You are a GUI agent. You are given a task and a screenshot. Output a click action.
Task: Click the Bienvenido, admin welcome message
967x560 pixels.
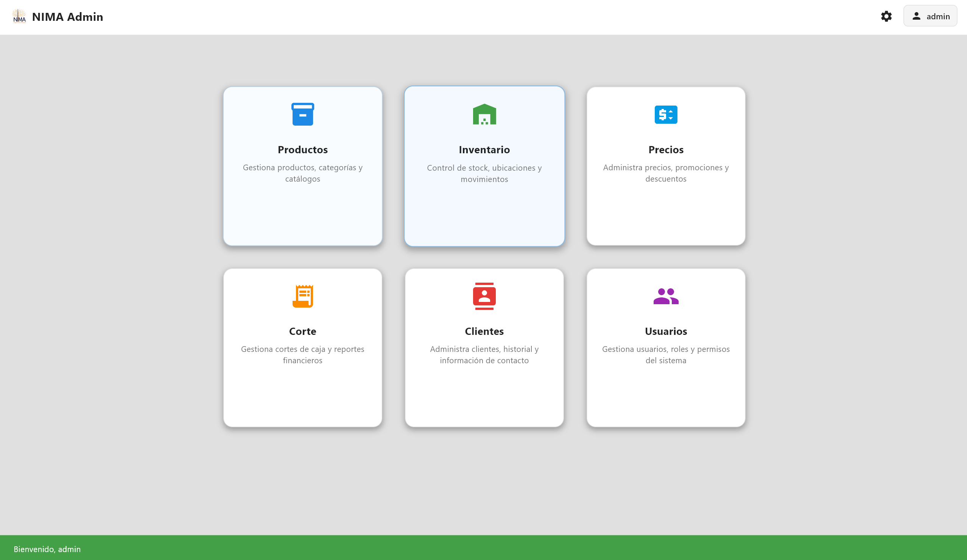tap(47, 549)
